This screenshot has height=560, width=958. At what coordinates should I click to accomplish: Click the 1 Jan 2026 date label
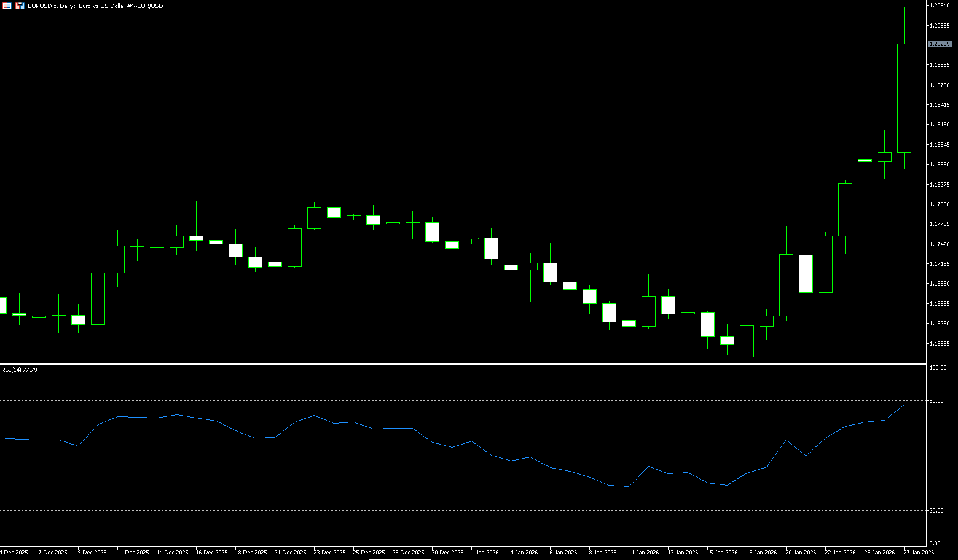pos(485,553)
